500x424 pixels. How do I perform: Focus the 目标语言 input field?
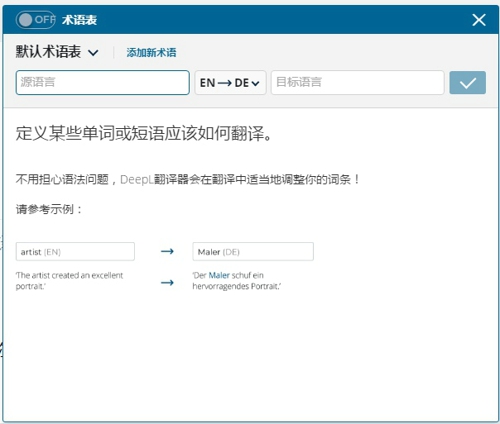(x=357, y=82)
